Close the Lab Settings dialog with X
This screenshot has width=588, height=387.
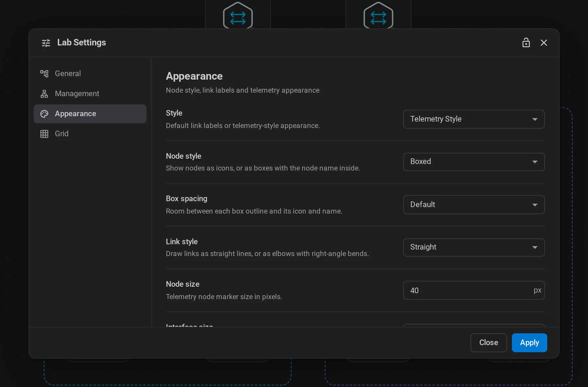[544, 43]
